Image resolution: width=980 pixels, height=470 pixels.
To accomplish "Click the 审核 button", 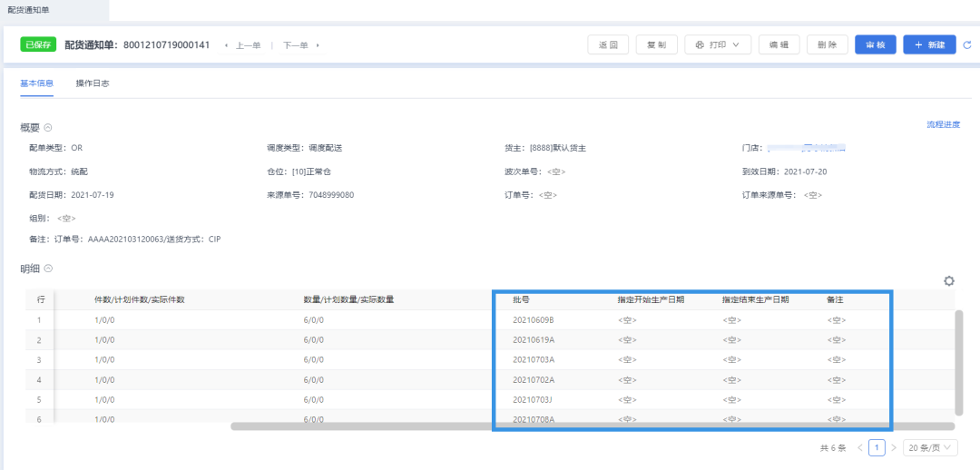I will [876, 45].
